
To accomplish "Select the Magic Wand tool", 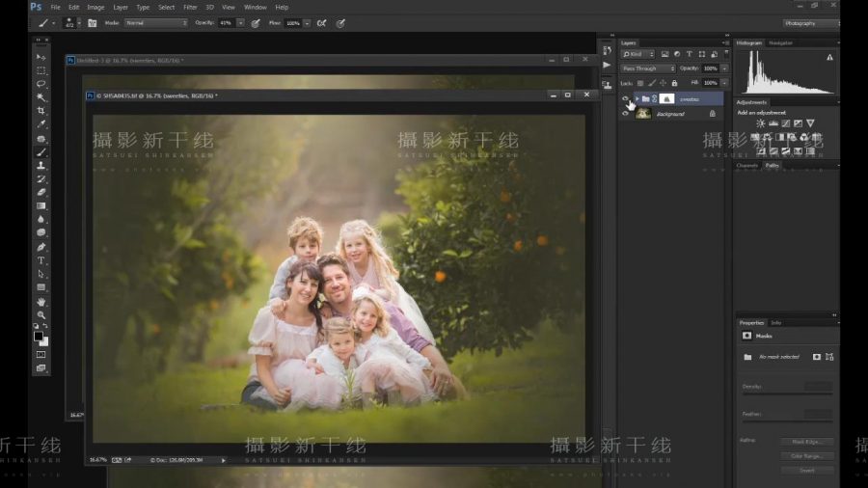I will pyautogui.click(x=41, y=97).
